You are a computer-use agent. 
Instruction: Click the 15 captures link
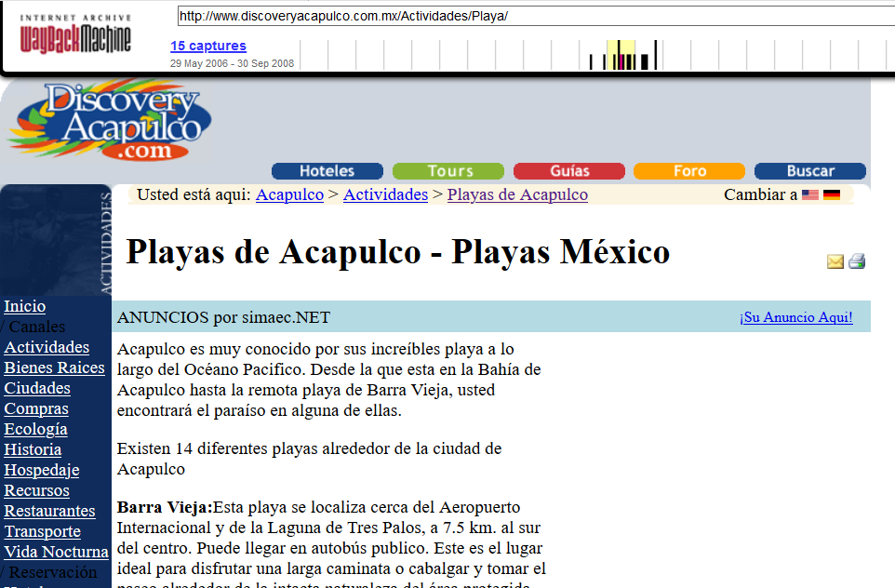click(x=207, y=46)
